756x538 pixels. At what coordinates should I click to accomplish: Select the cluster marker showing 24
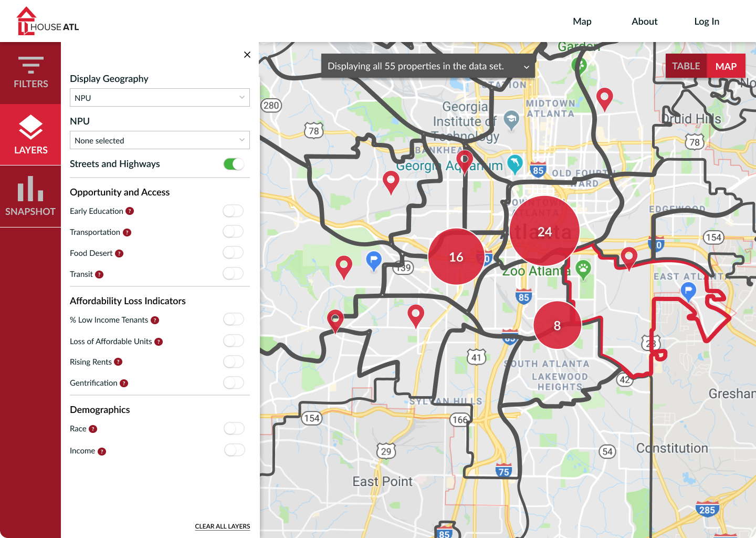544,231
